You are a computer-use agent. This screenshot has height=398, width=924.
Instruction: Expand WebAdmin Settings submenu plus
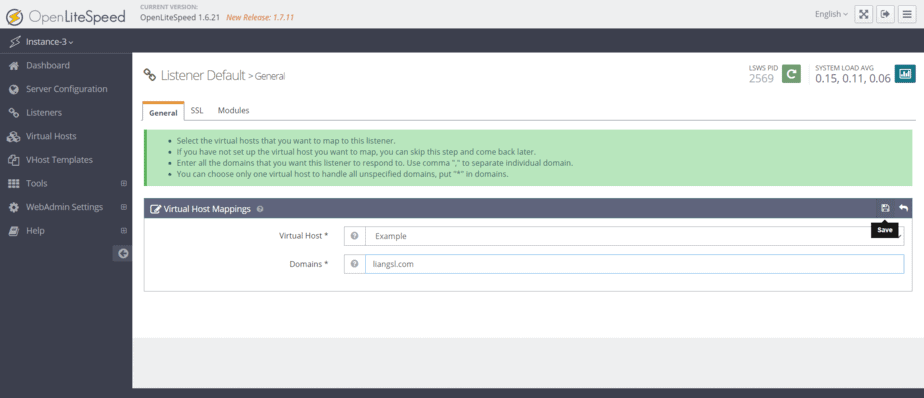click(x=124, y=207)
